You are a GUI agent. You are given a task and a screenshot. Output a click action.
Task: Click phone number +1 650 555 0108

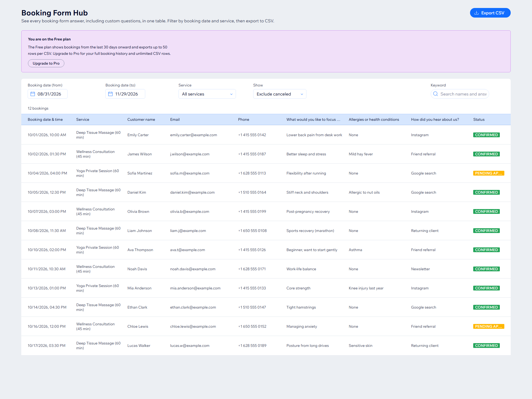pos(252,231)
